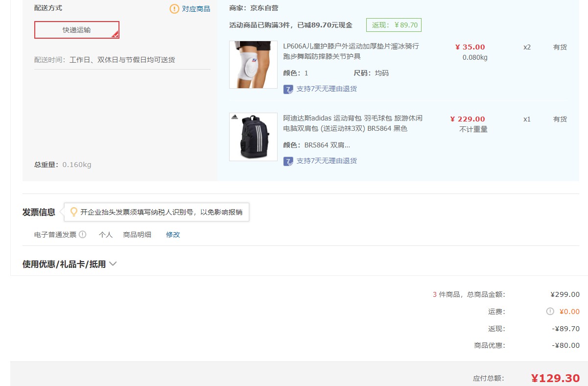Open the 对应商品 link
The height and width of the screenshot is (386, 588).
coord(196,9)
